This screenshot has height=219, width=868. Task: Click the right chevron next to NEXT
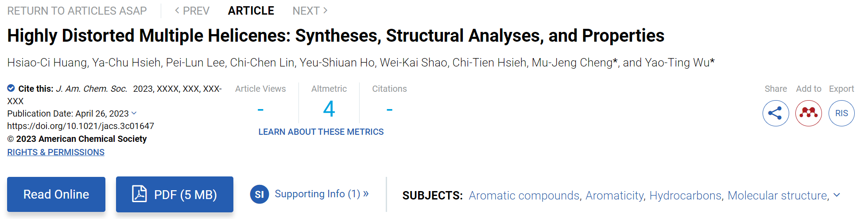point(325,10)
